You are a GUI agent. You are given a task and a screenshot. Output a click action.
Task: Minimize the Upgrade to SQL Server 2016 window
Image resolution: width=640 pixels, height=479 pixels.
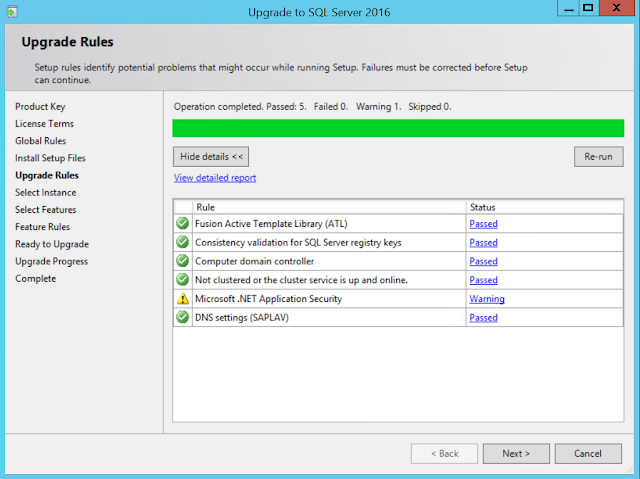coord(568,8)
